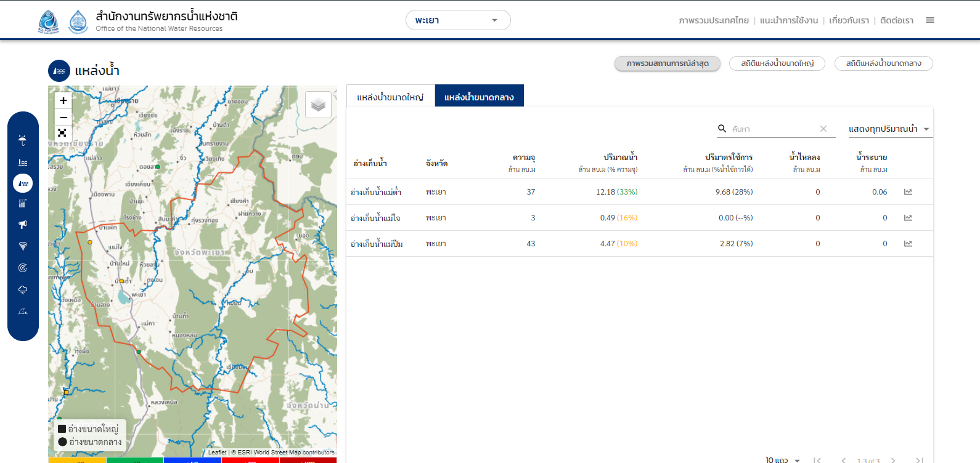Go to previous page of table
The height and width of the screenshot is (463, 980).
(844, 460)
